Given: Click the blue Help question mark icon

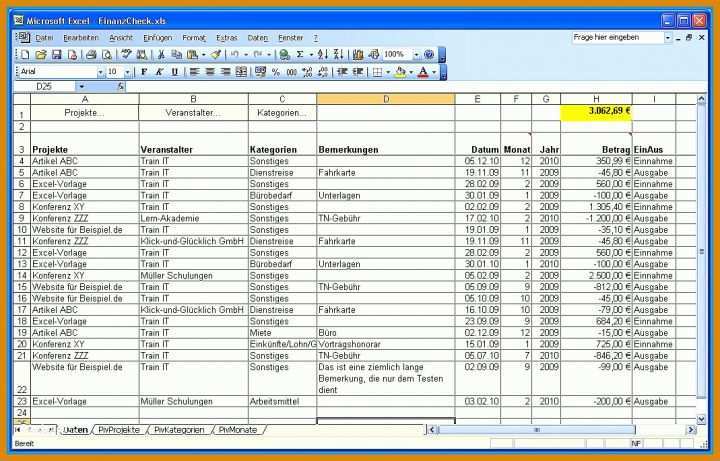Looking at the screenshot, I should (429, 55).
